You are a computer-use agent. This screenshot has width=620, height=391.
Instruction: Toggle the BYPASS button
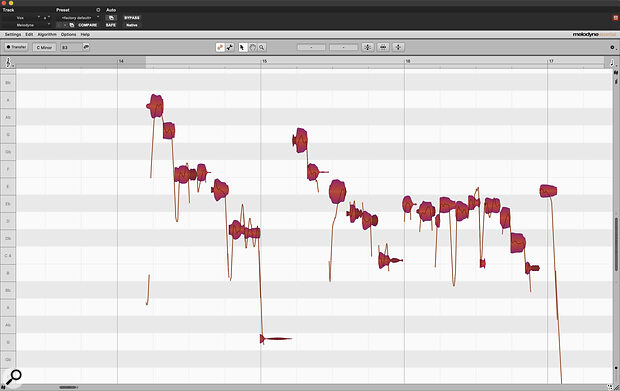click(x=132, y=18)
